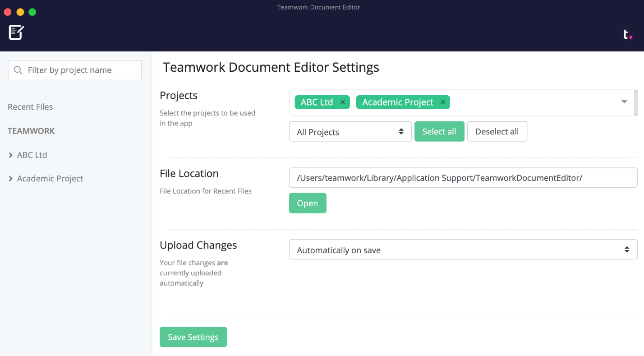Viewport: 644px width, 356px height.
Task: Select Academic Project in the sidebar
Action: coord(50,179)
